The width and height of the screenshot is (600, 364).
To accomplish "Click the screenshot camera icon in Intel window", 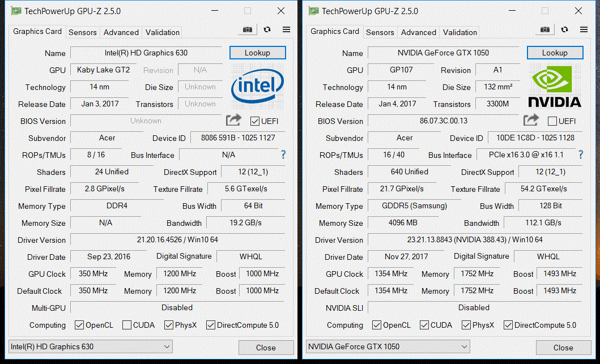I will [248, 29].
